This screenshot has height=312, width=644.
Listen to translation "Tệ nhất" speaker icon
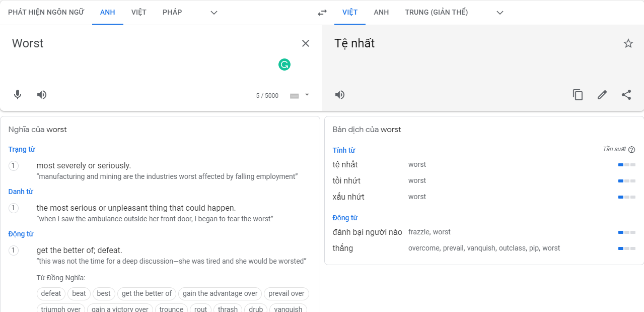click(340, 95)
